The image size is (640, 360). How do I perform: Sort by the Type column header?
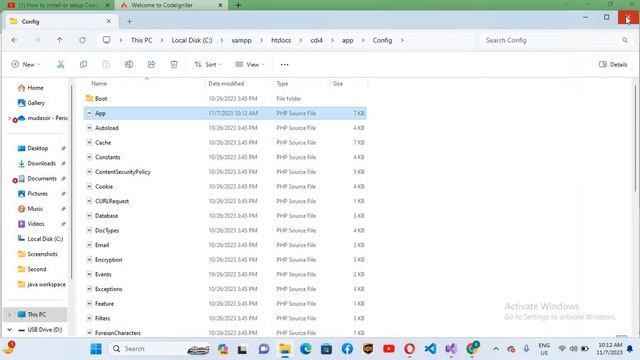click(x=282, y=84)
